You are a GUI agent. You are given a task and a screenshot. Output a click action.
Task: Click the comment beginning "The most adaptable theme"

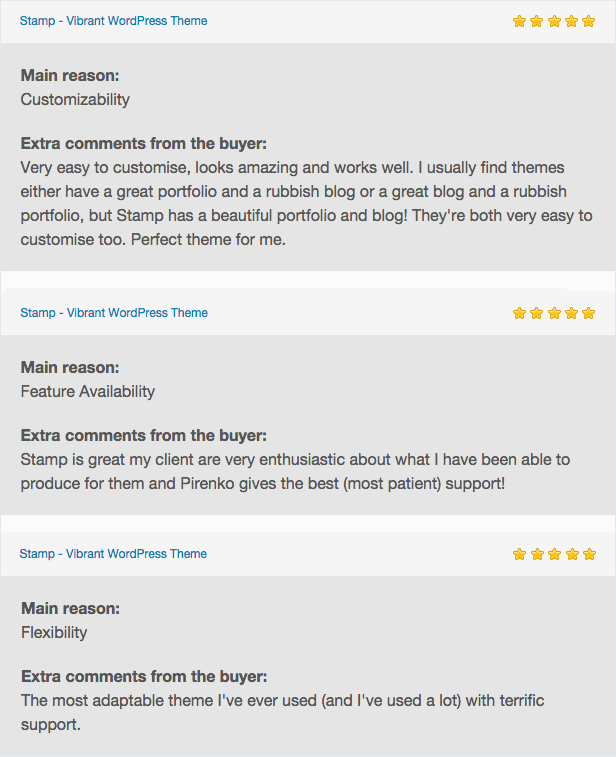point(282,712)
